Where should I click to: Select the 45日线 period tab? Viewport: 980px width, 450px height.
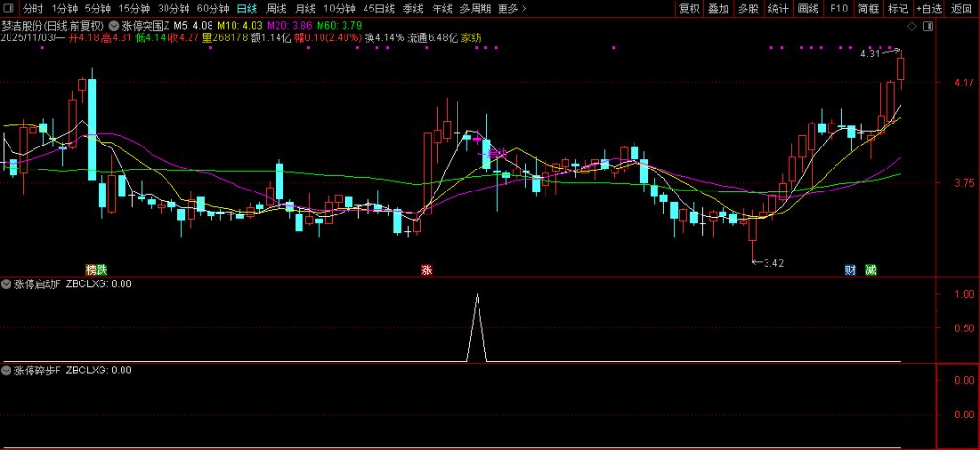click(x=379, y=9)
